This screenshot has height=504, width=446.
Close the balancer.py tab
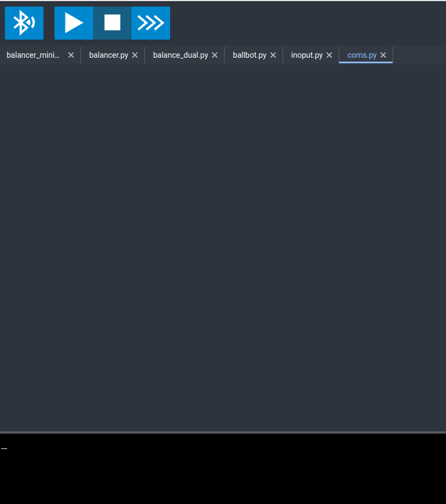click(x=134, y=55)
